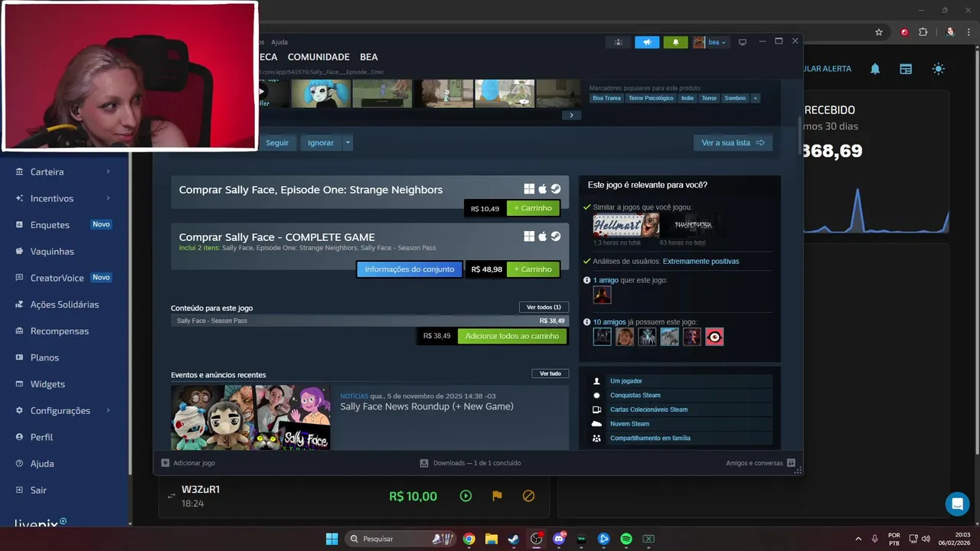Open the Hellmart similar game thumbnail
This screenshot has width=980, height=551.
point(626,225)
